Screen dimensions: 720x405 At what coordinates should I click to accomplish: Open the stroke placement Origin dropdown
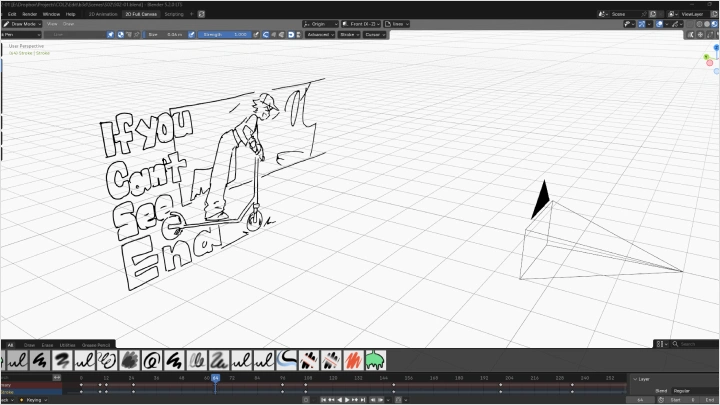(x=321, y=24)
